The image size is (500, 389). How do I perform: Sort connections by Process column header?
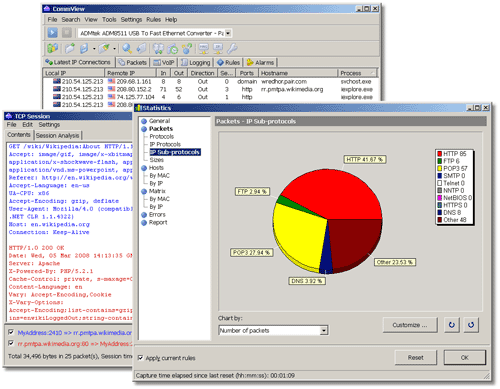[357, 73]
